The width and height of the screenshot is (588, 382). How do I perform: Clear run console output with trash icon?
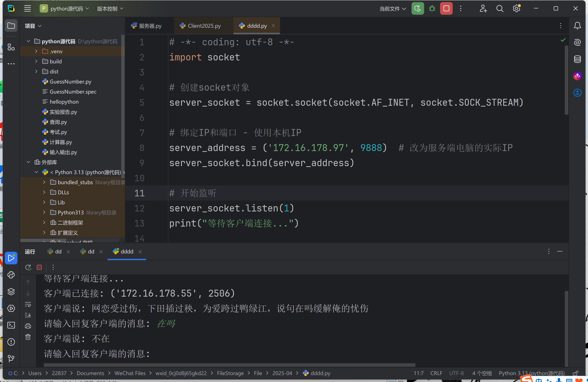coord(28,337)
